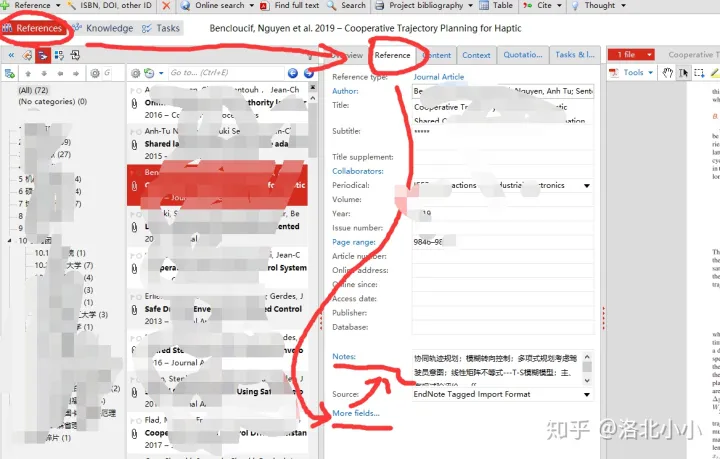
Task: Toggle the red-highlighted category view icon
Action: click(x=43, y=56)
